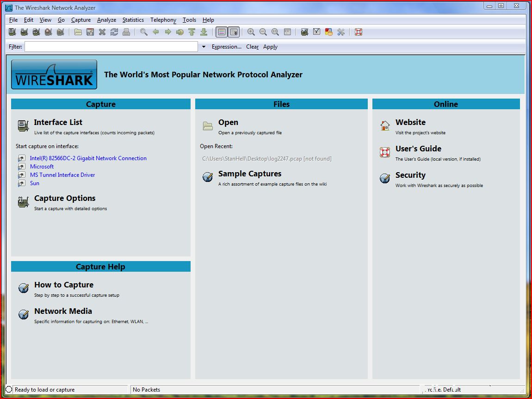Clear the display filter
Screen dimensions: 532x399
point(253,47)
